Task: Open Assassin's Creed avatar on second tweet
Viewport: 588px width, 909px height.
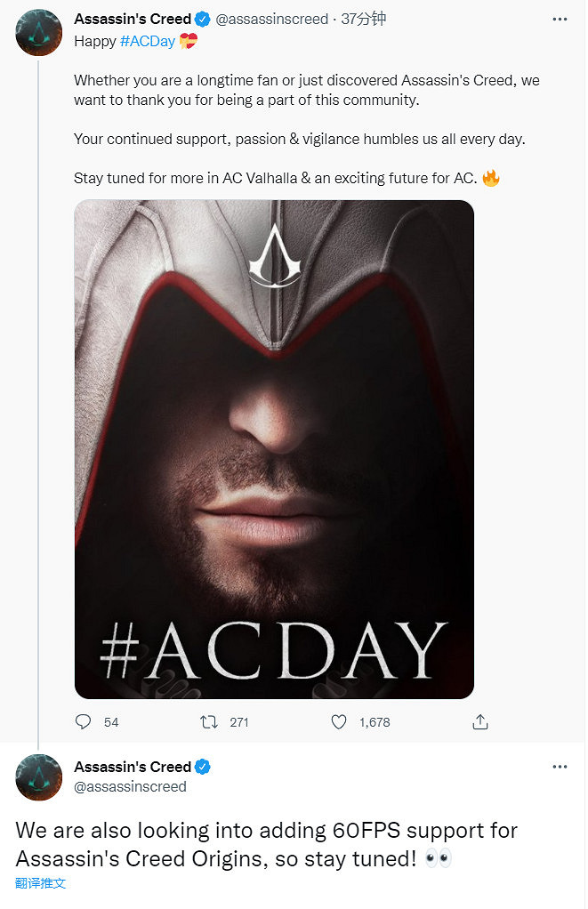Action: (x=38, y=777)
